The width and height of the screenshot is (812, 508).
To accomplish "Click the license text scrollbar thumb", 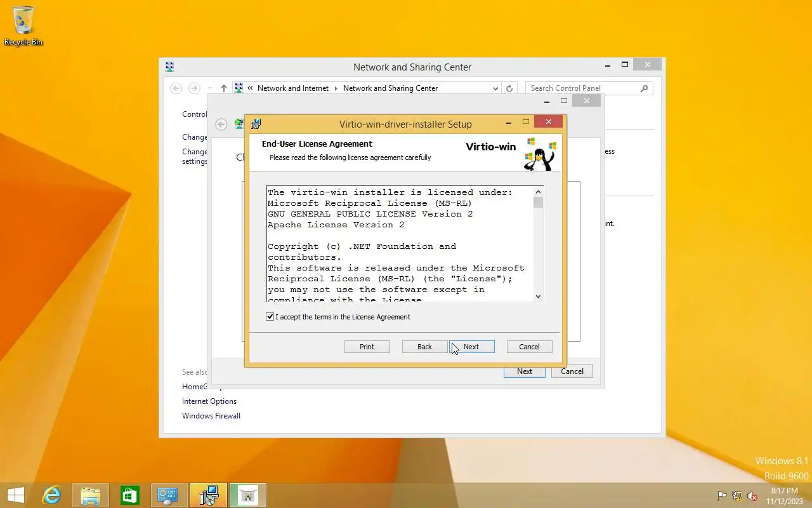I will [x=538, y=203].
